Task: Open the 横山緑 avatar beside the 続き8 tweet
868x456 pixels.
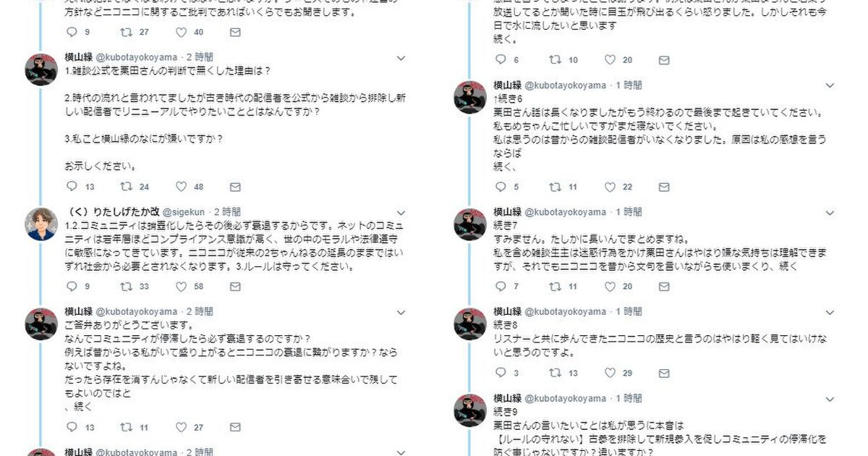Action: pyautogui.click(x=469, y=324)
